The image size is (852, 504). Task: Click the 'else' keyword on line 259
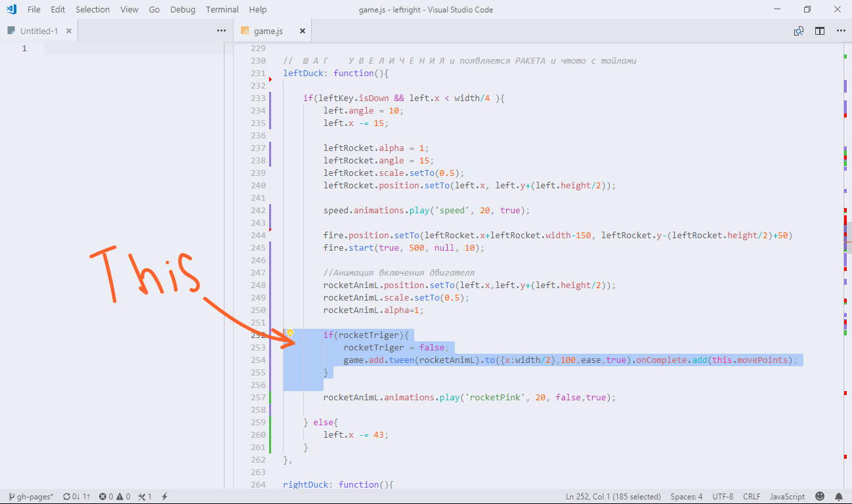click(x=324, y=423)
